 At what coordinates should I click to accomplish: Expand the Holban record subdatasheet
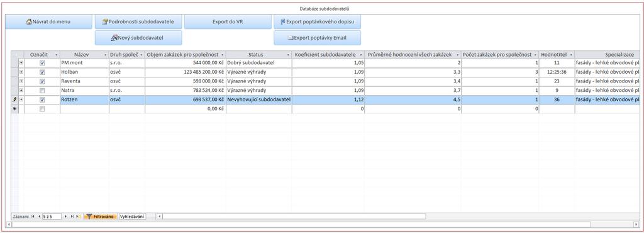pos(21,72)
